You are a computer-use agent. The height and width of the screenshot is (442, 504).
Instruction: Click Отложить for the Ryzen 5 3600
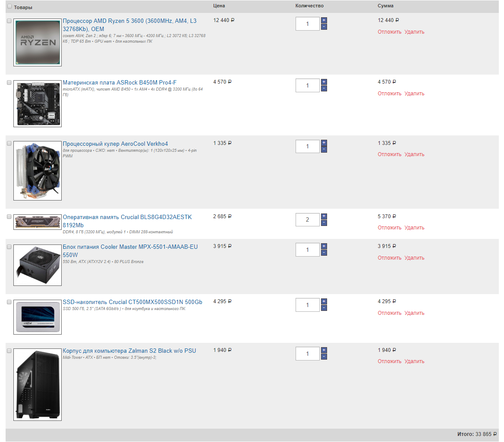[x=390, y=32]
